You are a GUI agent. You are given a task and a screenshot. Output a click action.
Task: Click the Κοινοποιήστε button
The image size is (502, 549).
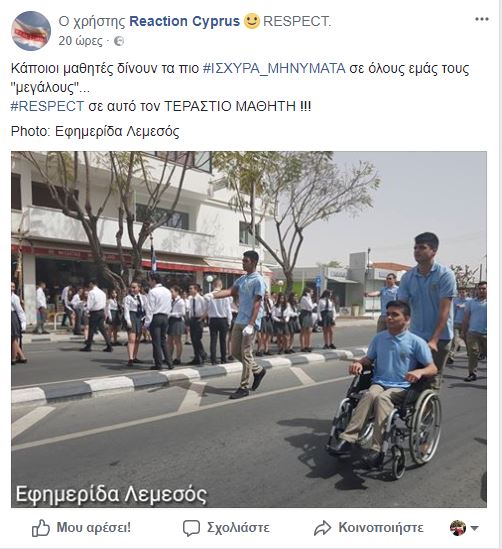coord(369,528)
